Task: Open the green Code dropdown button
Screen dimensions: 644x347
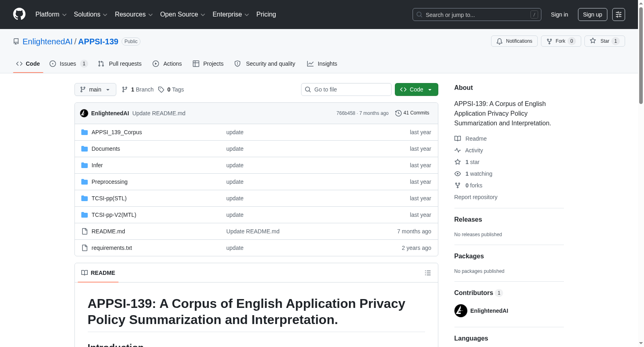Action: point(417,89)
